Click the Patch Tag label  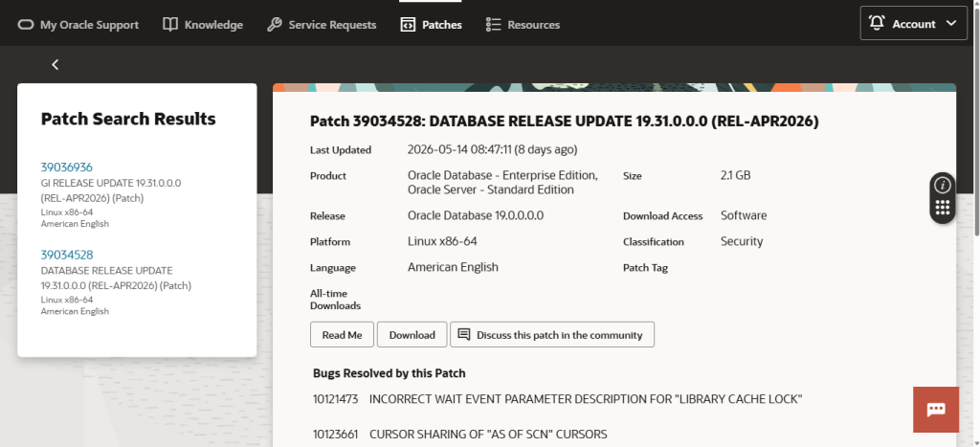point(646,268)
